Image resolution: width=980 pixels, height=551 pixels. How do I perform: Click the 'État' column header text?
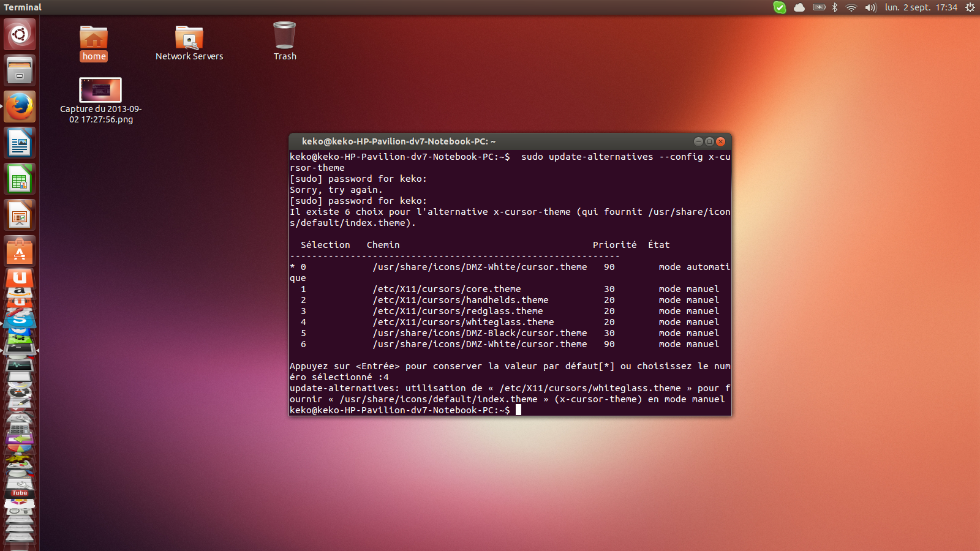pyautogui.click(x=659, y=245)
